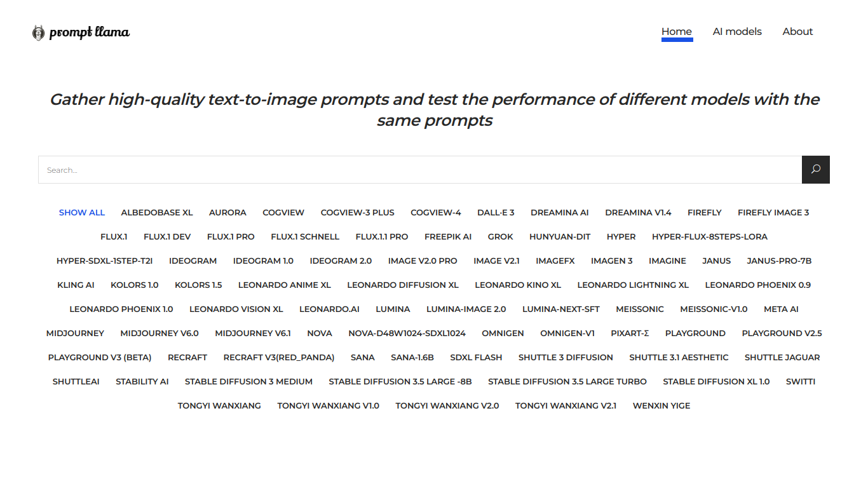Open the AI models nav item
The width and height of the screenshot is (868, 488).
[737, 32]
